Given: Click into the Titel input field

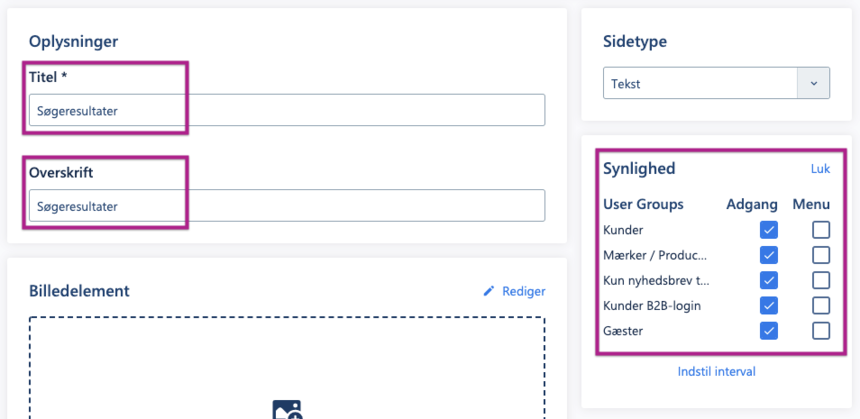Looking at the screenshot, I should 286,111.
